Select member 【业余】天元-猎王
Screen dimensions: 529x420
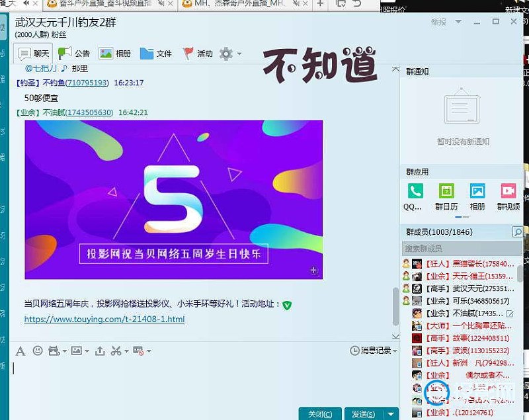click(x=461, y=276)
